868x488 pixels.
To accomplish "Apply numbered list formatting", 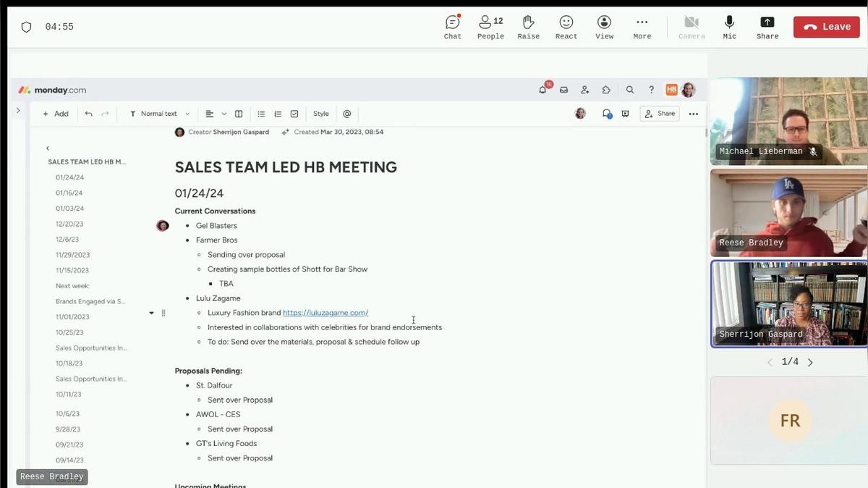I will tap(278, 114).
